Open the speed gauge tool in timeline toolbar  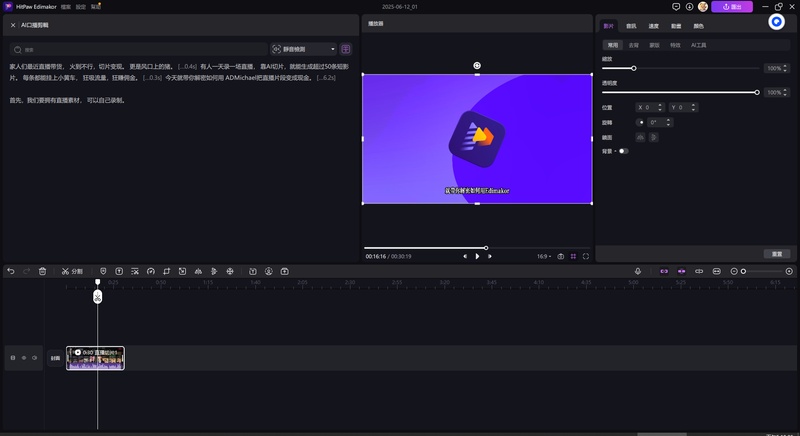(x=151, y=271)
